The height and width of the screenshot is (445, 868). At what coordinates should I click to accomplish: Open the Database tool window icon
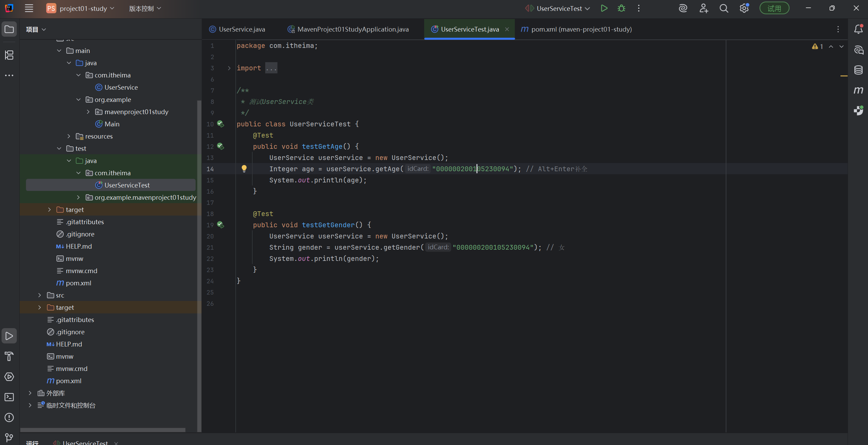tap(858, 70)
